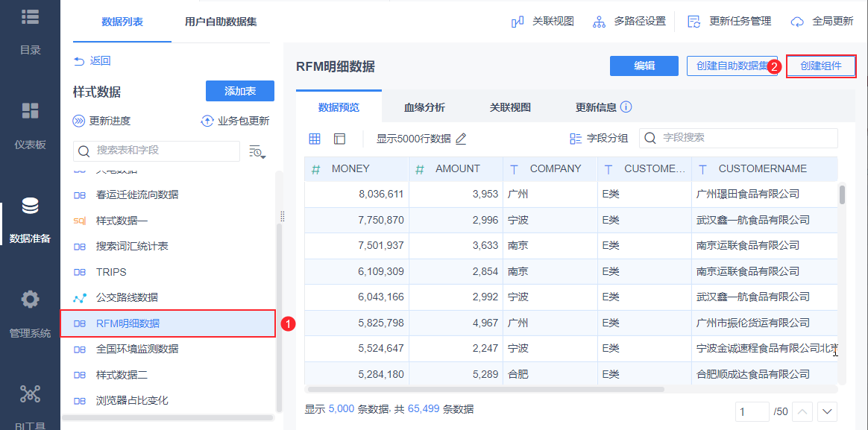Viewport: 868px width, 430px height.
Task: Open the 管理系统 gear icon
Action: click(x=30, y=300)
